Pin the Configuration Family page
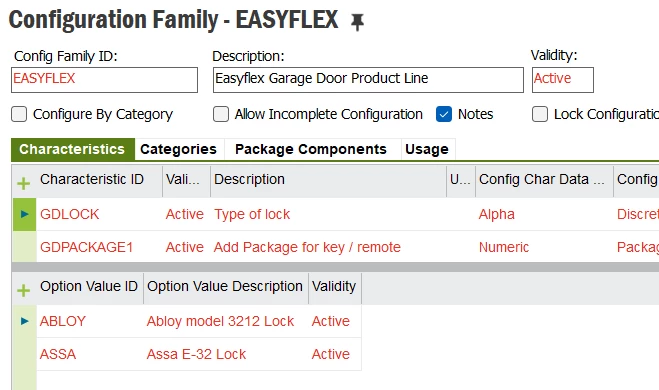Viewport: 659px width, 390px height. click(x=357, y=22)
